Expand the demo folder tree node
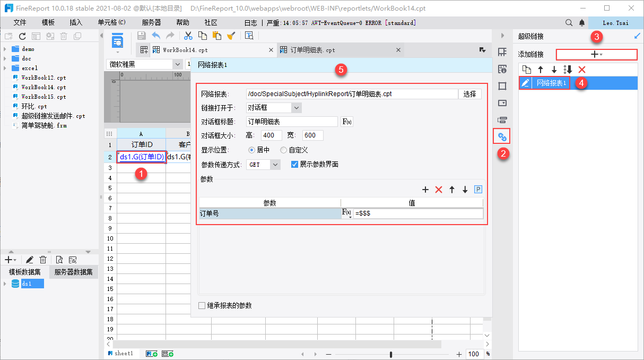 point(5,49)
